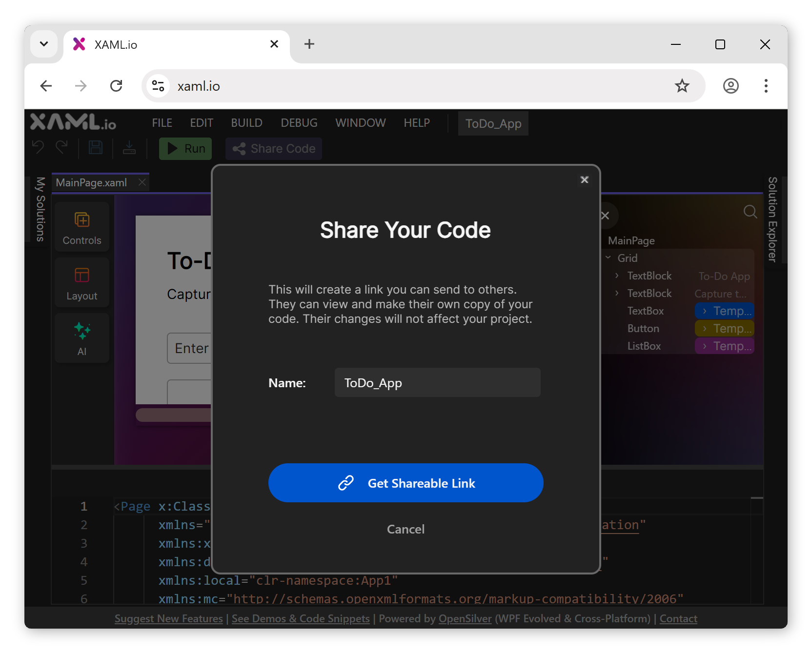This screenshot has height=653, width=812.
Task: Click the Name input field
Action: click(437, 382)
